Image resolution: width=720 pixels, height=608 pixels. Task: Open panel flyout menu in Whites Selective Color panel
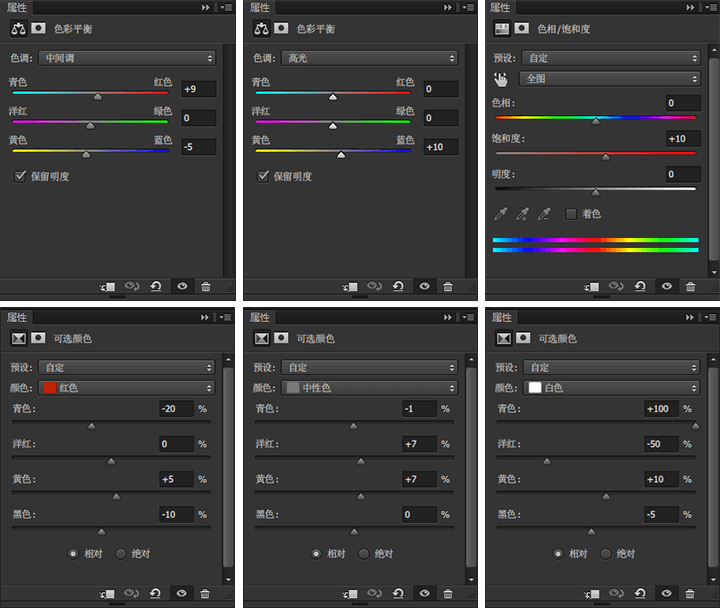click(x=710, y=317)
